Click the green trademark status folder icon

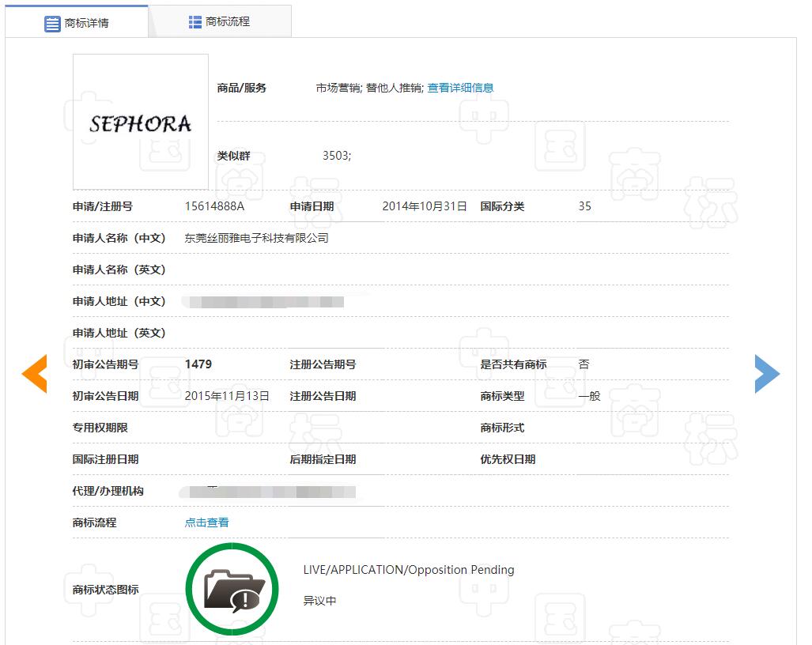[x=232, y=589]
